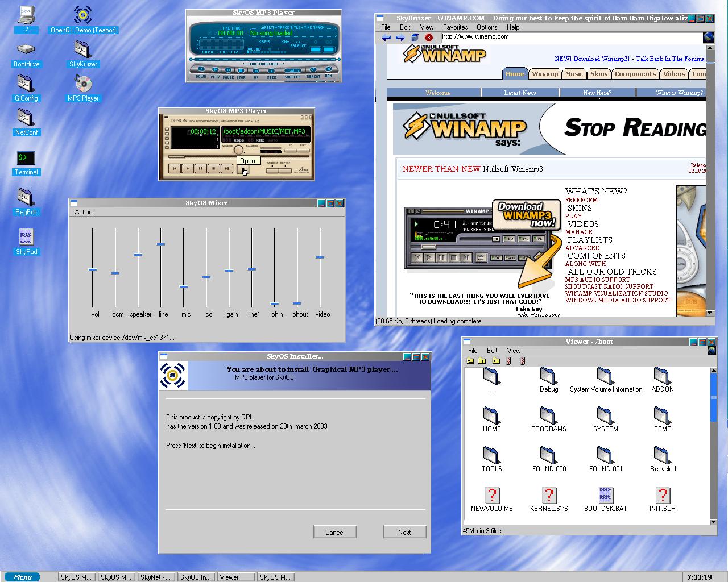Click play on the Denon MP3 player
728x582 pixels.
187,168
